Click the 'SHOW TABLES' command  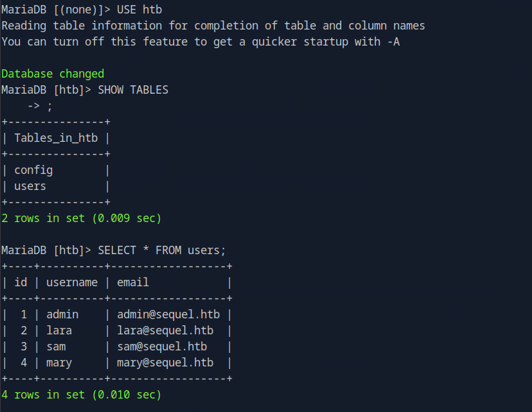[132, 90]
